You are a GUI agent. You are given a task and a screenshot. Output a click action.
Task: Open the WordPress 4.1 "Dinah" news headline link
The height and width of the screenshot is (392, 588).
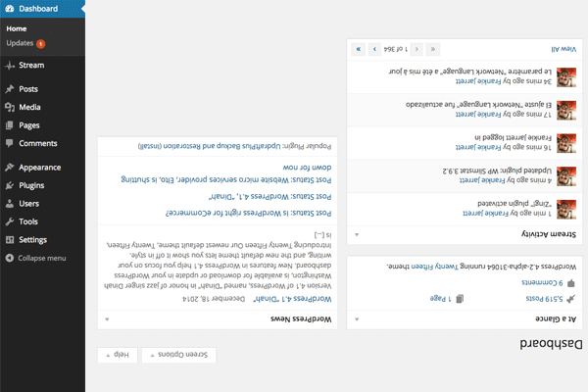292,299
